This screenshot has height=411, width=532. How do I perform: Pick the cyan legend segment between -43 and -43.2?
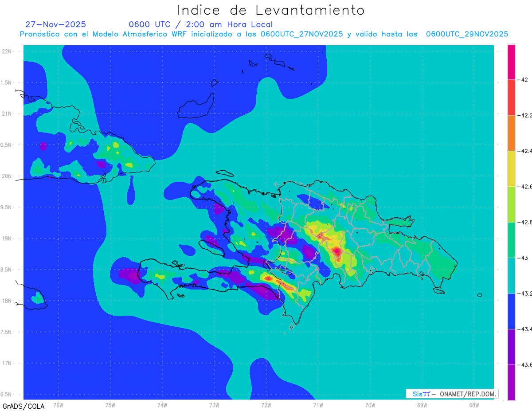pos(511,275)
